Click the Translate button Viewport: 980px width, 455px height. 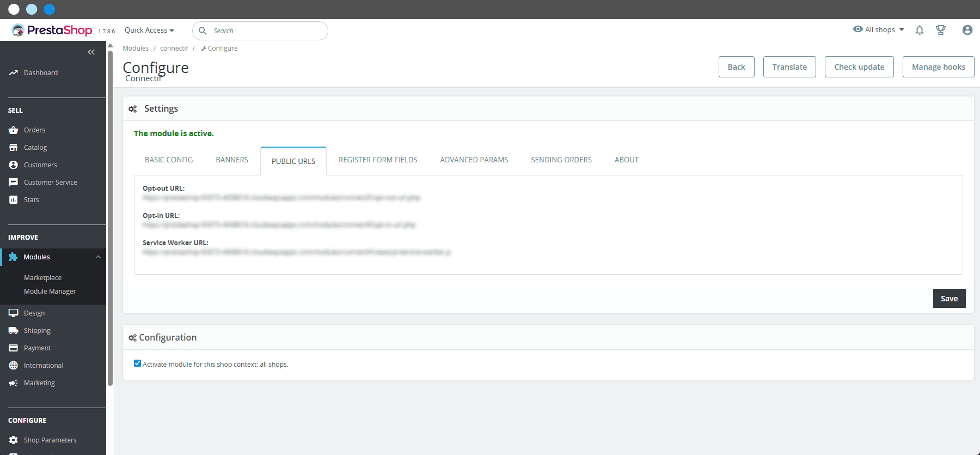point(789,67)
